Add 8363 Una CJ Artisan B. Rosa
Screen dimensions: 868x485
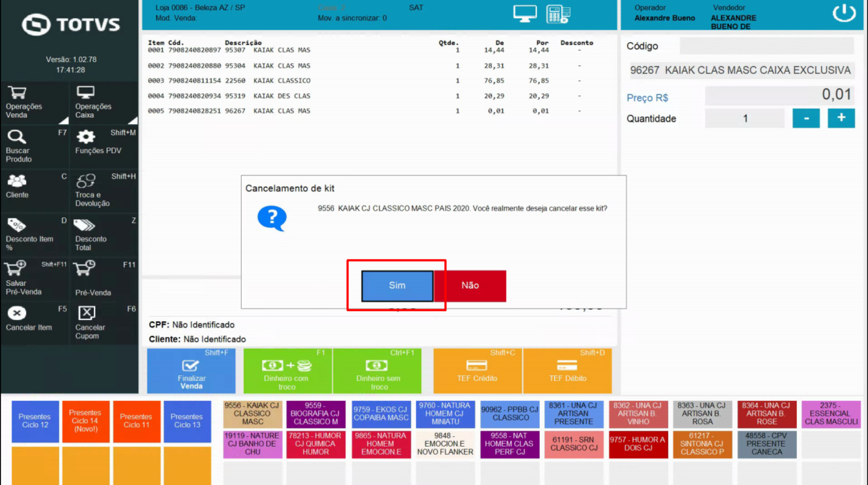tap(702, 414)
